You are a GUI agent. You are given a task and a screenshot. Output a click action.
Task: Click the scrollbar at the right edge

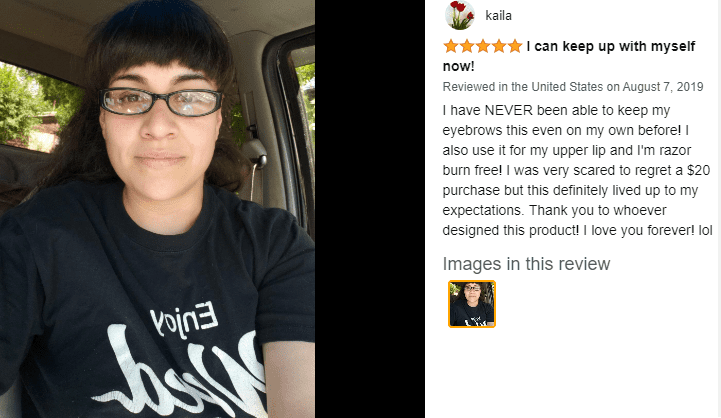click(x=718, y=209)
